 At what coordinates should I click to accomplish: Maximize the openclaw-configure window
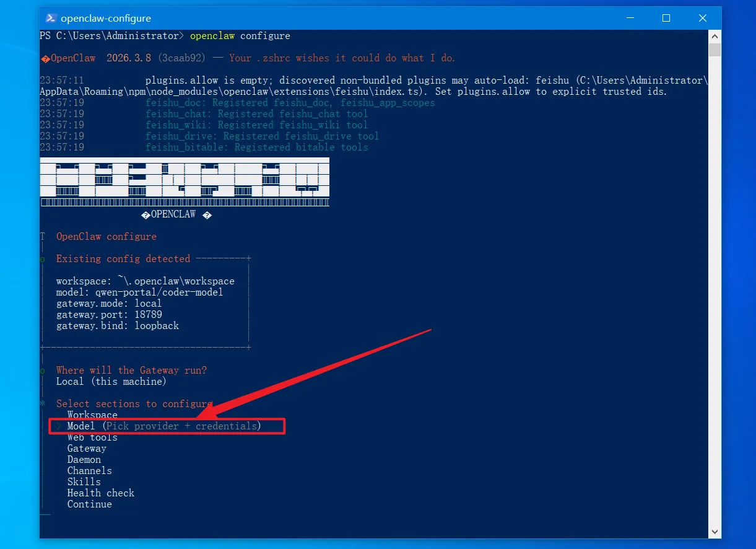(x=666, y=18)
